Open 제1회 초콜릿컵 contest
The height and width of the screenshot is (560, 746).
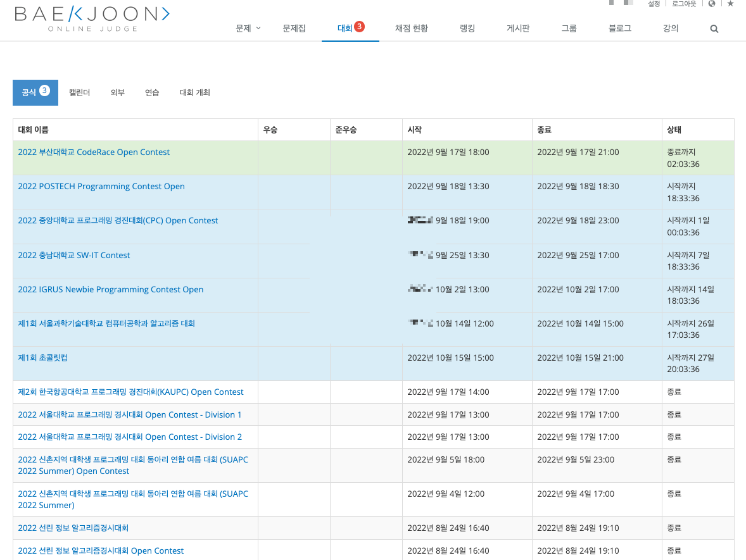pyautogui.click(x=43, y=358)
